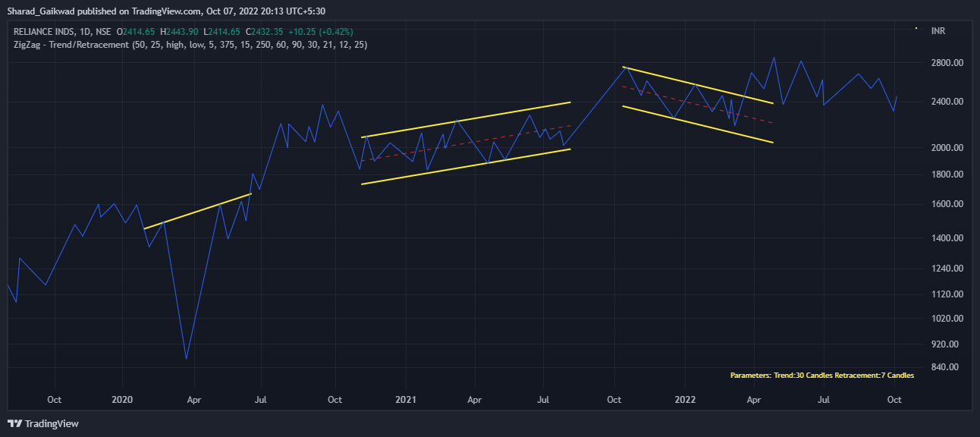Click the 1120.00 price axis label
Viewport: 980px width, 437px height.
pos(947,294)
